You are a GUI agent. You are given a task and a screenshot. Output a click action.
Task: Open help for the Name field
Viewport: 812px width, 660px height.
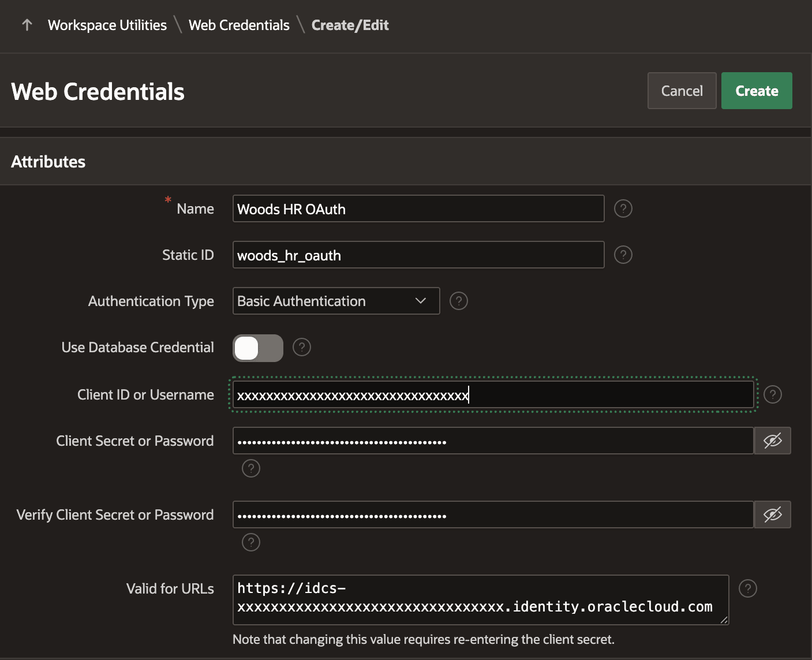[623, 208]
